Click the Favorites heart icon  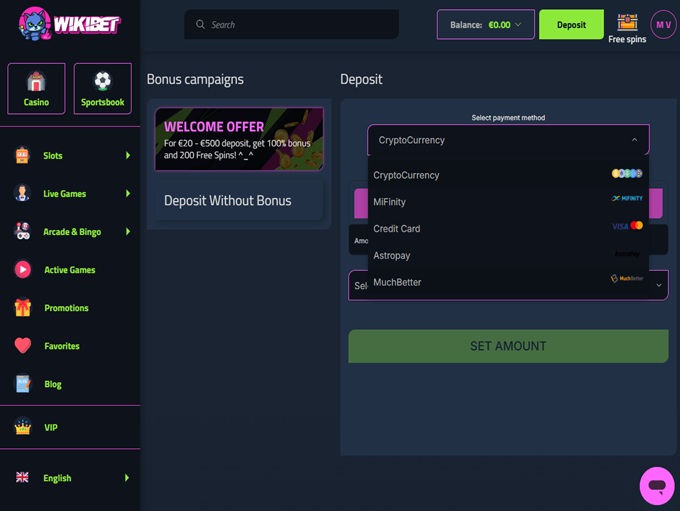click(x=23, y=346)
